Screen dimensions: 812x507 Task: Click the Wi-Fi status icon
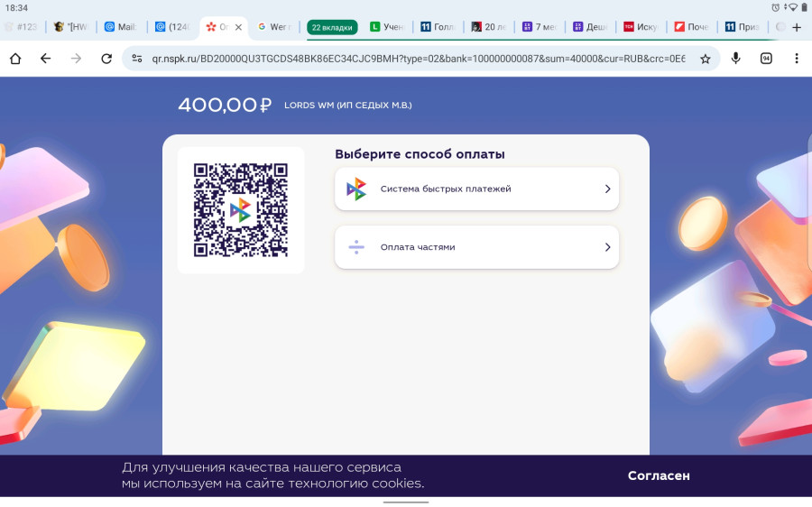(793, 7)
